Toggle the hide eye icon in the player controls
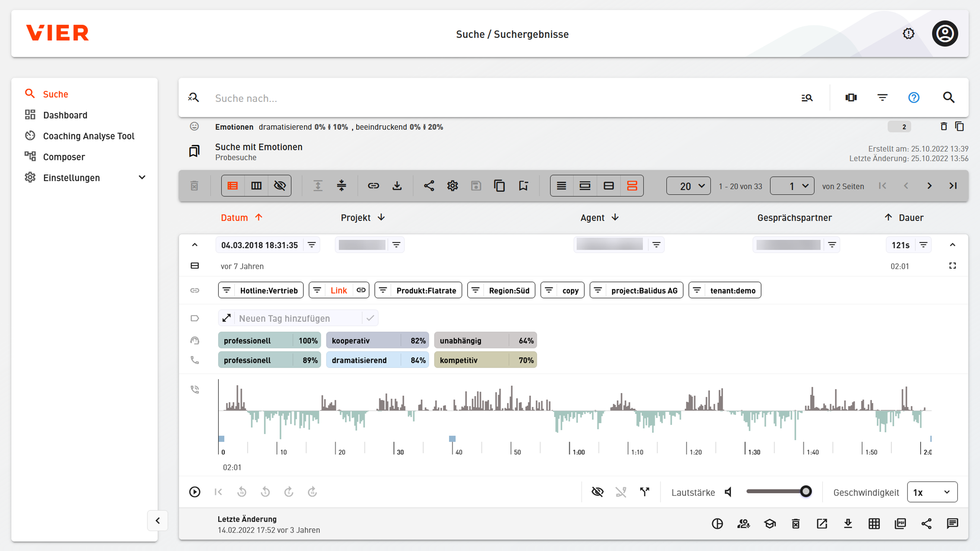Viewport: 980px width, 551px height. (x=597, y=492)
